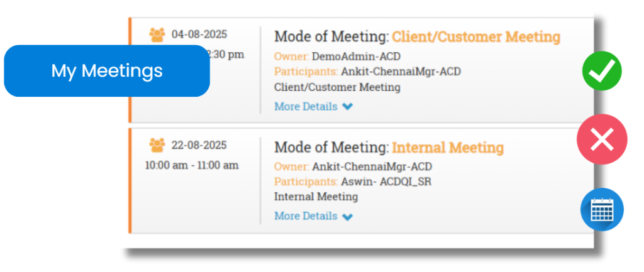The height and width of the screenshot is (272, 644).
Task: Click the 04-08-2025 meeting date
Action: click(x=199, y=35)
